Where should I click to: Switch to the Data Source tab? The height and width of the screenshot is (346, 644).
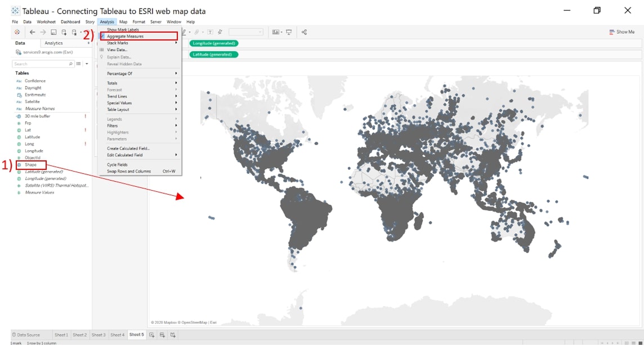coord(26,335)
